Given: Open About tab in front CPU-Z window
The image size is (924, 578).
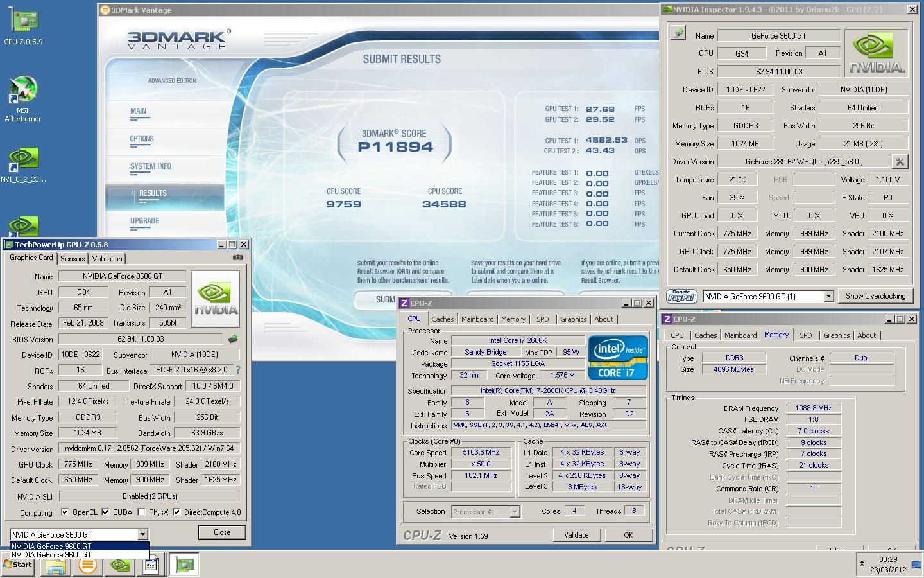Looking at the screenshot, I should [x=603, y=319].
